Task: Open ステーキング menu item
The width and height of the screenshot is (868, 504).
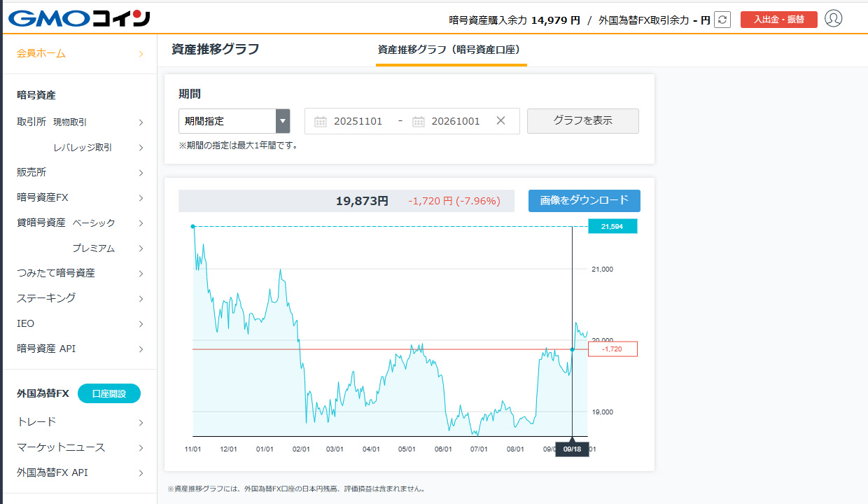Action: (79, 298)
